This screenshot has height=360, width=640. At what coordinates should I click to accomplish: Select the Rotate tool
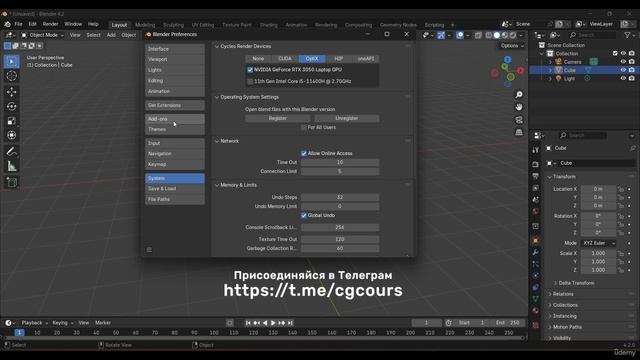click(11, 106)
